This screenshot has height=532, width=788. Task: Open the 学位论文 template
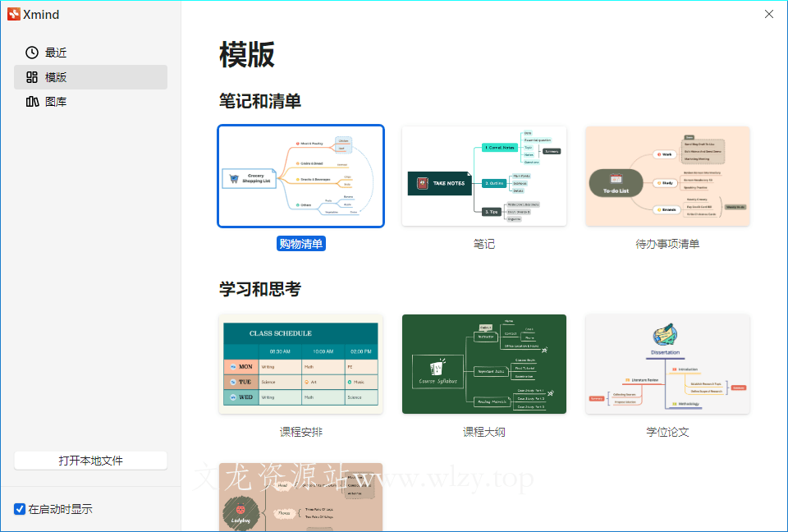point(667,365)
